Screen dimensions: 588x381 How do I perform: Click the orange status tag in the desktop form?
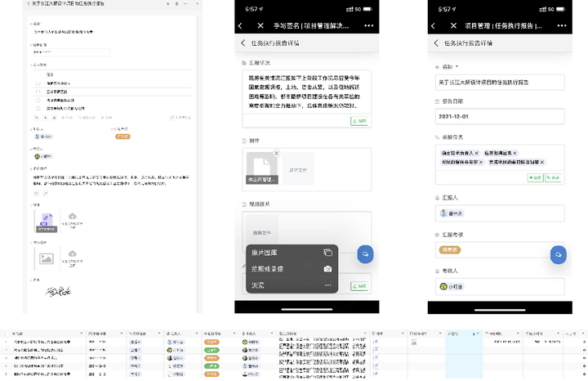point(122,137)
